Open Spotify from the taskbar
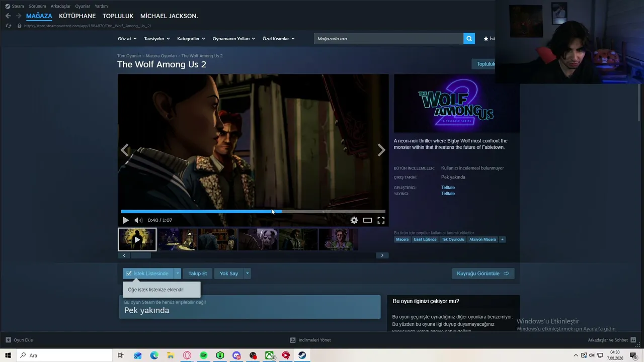Screen dimensions: 644x362 [x=203, y=355]
